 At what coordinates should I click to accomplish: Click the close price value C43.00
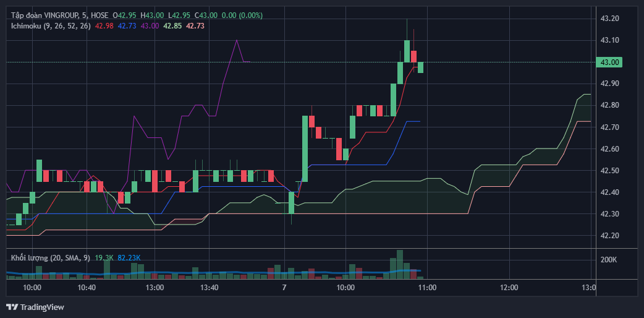click(206, 15)
